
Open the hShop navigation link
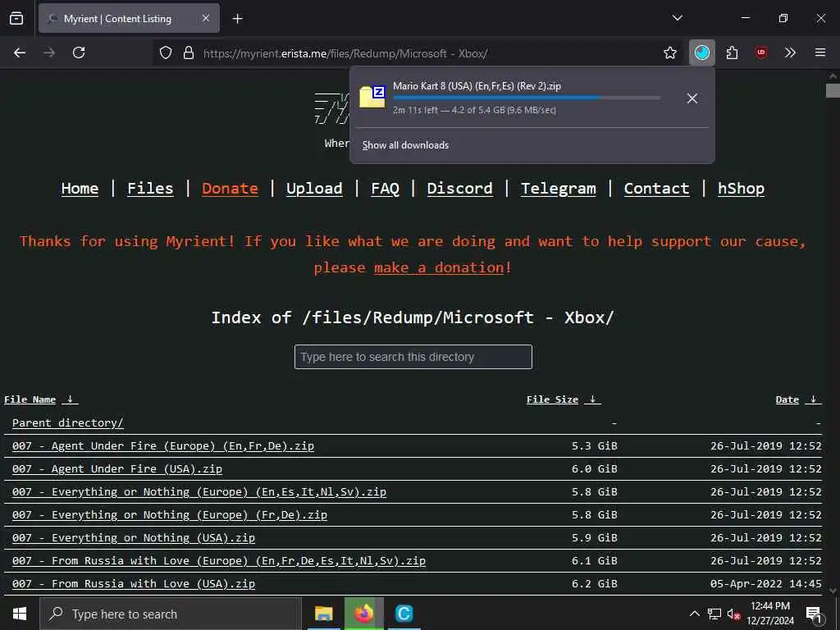point(741,189)
